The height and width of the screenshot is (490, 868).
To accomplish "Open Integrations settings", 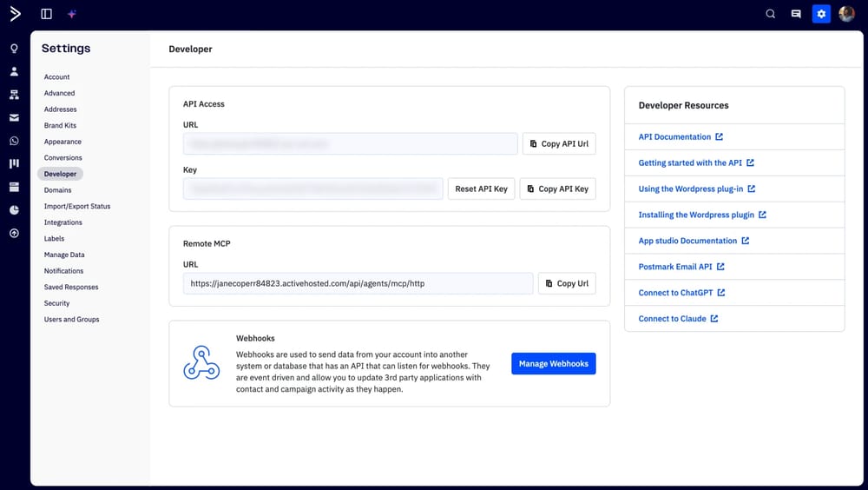I will tap(63, 222).
